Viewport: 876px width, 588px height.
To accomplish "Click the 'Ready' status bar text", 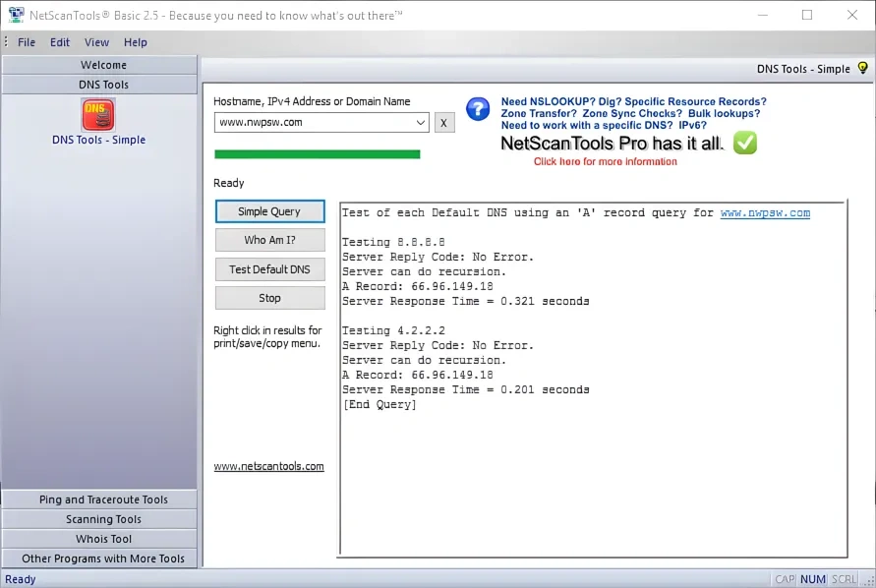I will coord(20,579).
